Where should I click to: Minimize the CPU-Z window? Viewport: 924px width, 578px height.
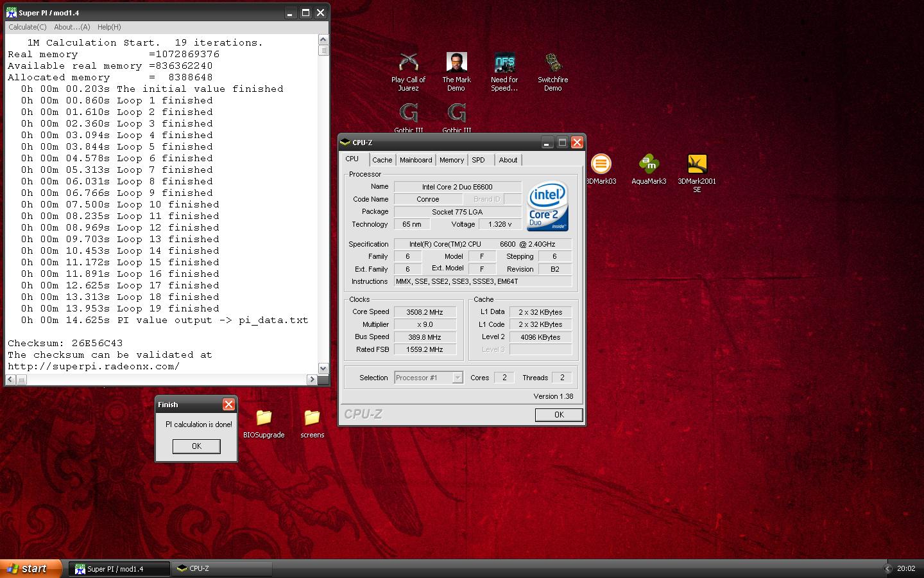coord(547,143)
